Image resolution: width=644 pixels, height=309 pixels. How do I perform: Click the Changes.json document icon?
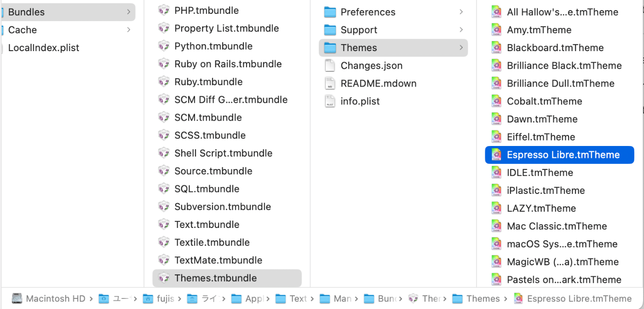click(x=330, y=65)
